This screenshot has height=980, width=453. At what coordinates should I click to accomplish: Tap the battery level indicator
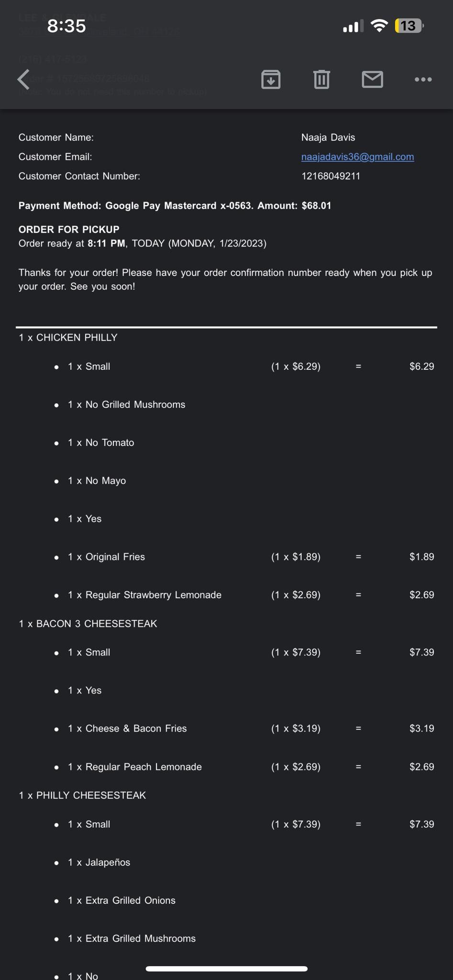point(409,26)
